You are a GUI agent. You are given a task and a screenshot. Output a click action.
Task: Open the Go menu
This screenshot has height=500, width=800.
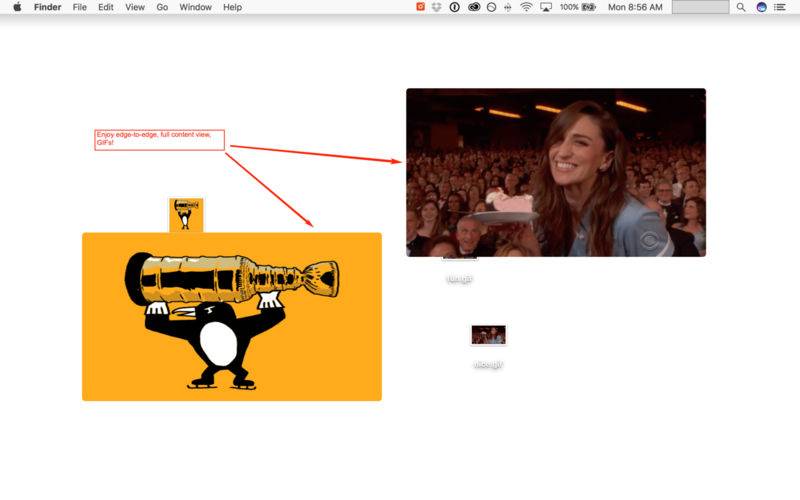[x=162, y=7]
